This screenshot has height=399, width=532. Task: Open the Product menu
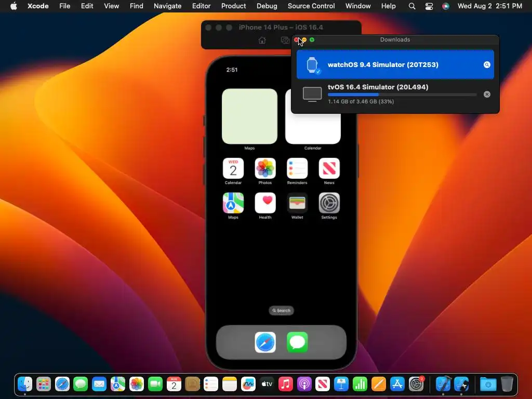pos(233,6)
